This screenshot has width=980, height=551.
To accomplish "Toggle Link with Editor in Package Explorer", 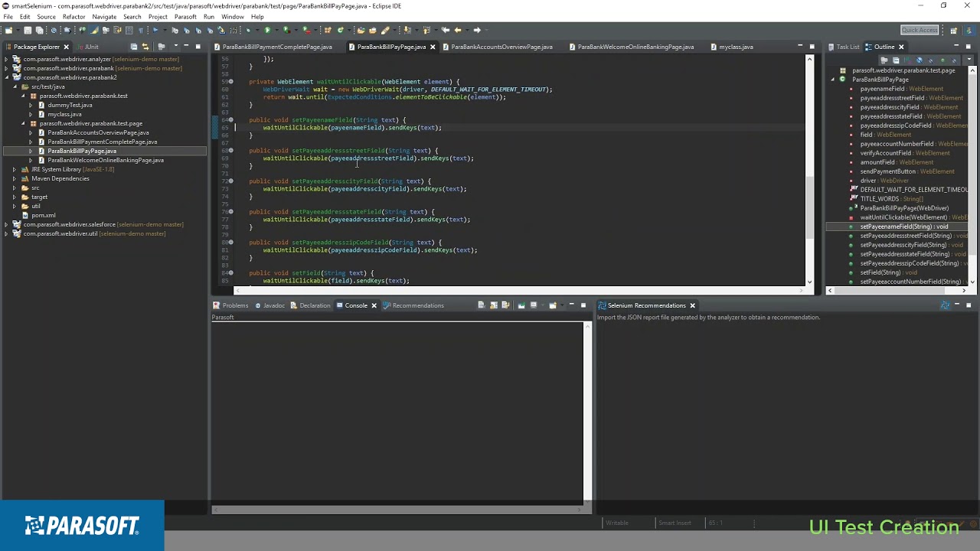I will pyautogui.click(x=145, y=47).
